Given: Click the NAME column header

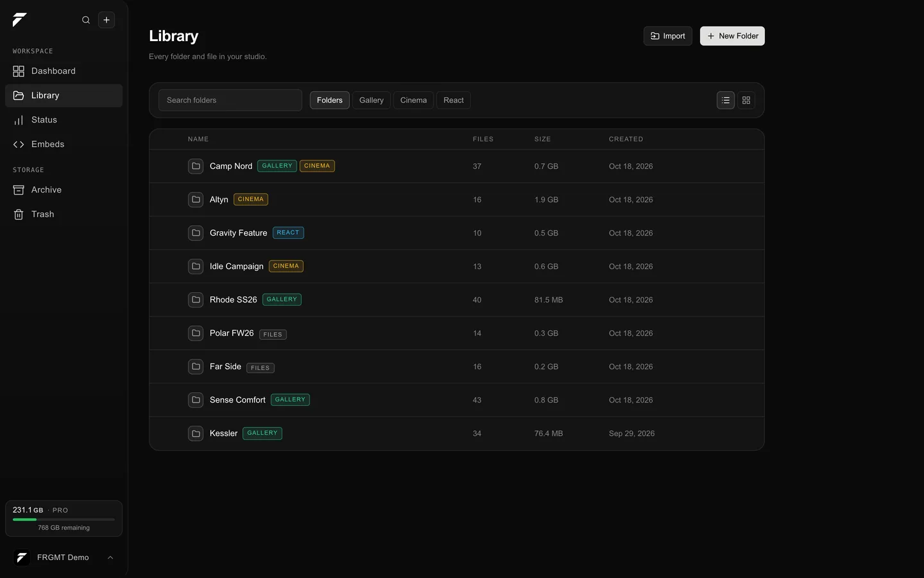Looking at the screenshot, I should (198, 139).
